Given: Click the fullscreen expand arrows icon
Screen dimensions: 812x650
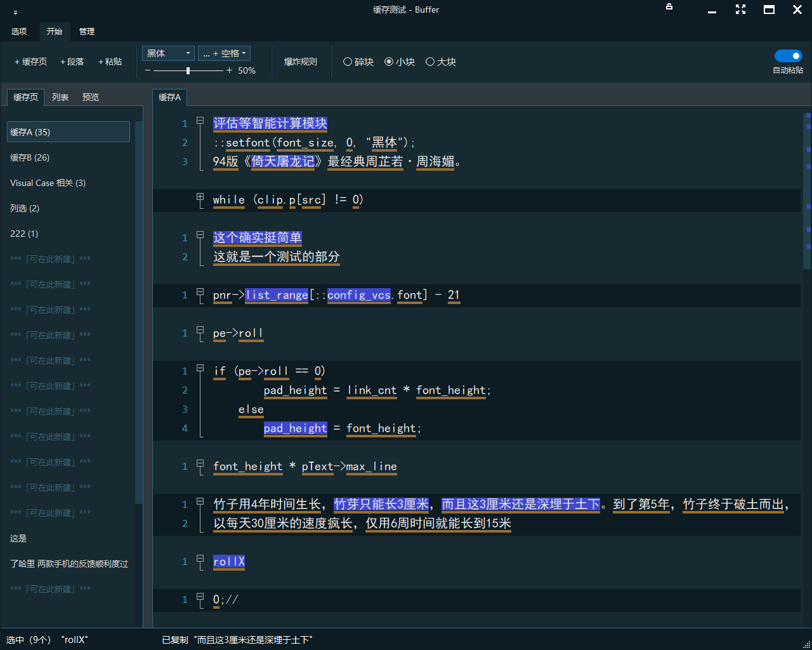Looking at the screenshot, I should point(740,10).
